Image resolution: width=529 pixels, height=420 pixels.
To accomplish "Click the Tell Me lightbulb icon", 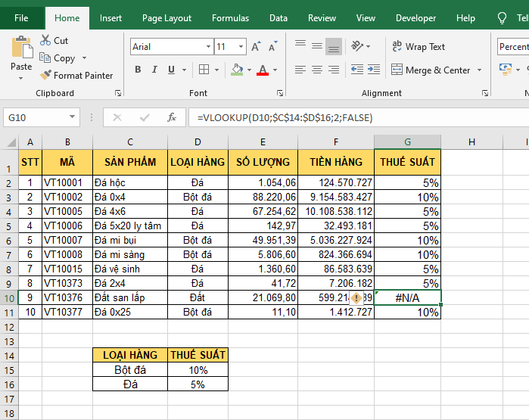I will [502, 18].
